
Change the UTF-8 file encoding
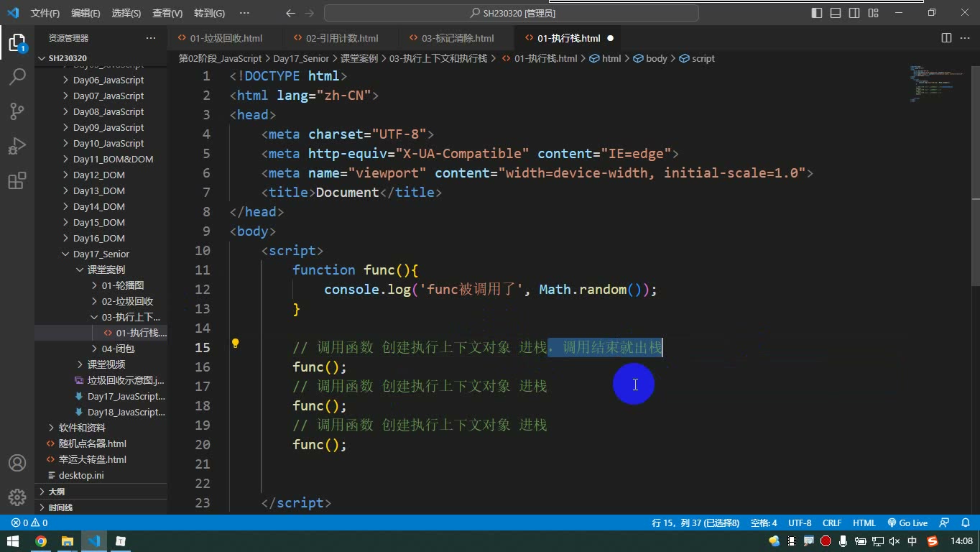(800, 523)
